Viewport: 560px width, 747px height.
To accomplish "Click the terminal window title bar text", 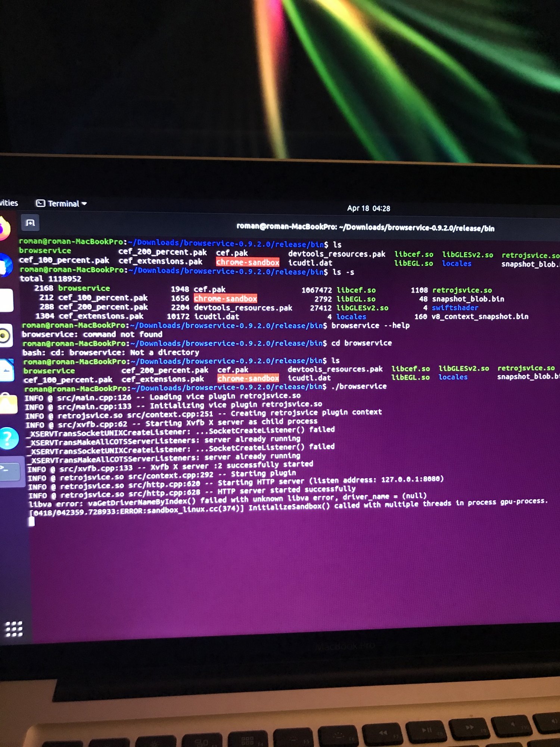I will click(x=365, y=227).
